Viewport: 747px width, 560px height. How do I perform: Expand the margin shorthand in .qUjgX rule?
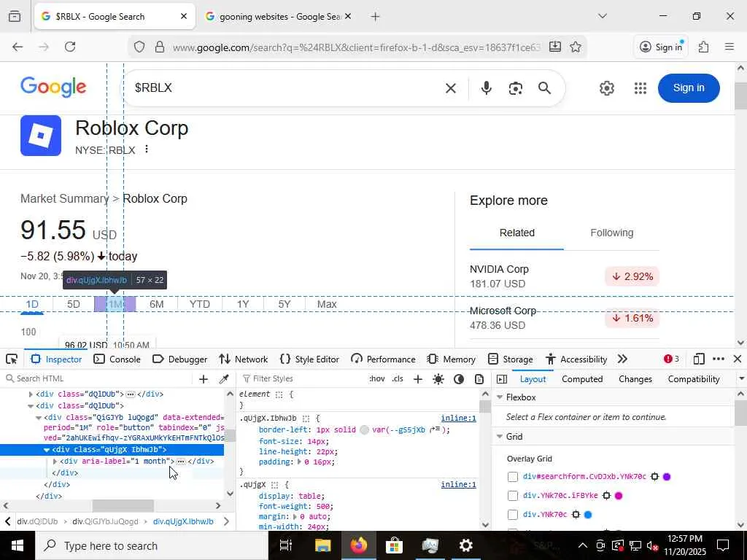coord(295,517)
